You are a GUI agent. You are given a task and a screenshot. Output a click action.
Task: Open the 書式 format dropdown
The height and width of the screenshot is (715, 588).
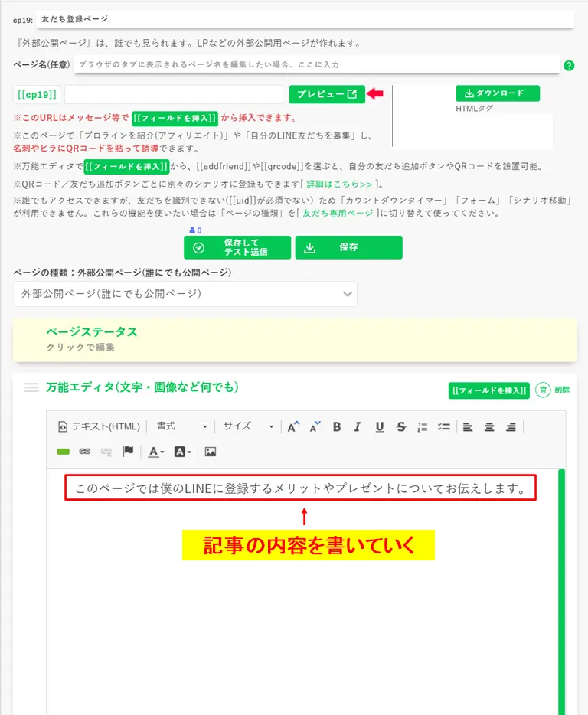coord(181,426)
